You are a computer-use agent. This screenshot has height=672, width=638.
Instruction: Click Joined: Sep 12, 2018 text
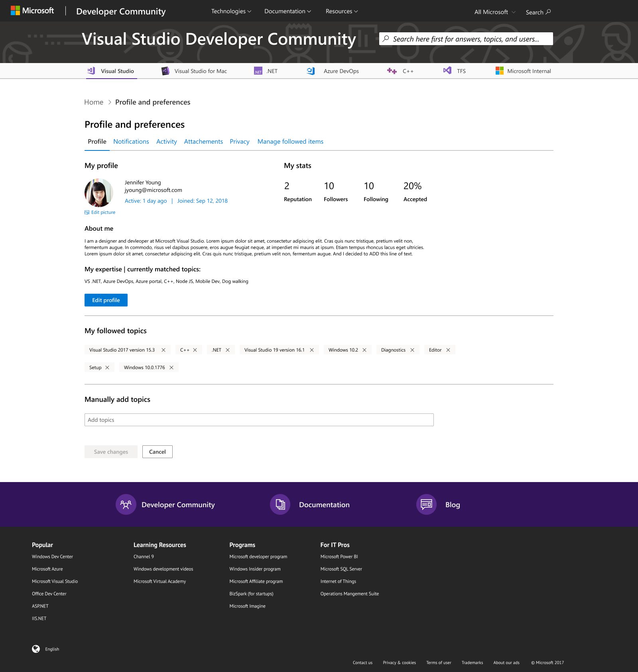202,201
